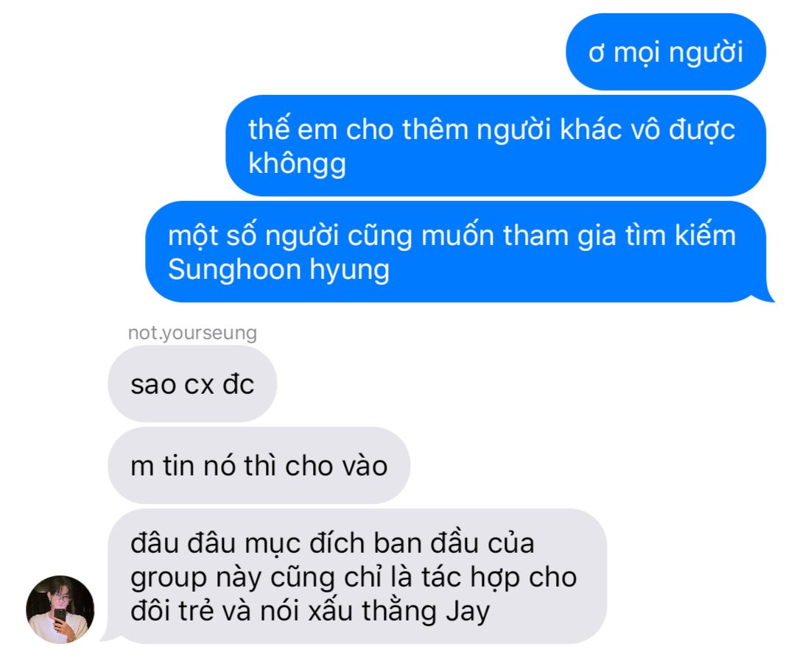Select the long gray message about group purpose
Screen dimensions: 794x672
356,576
